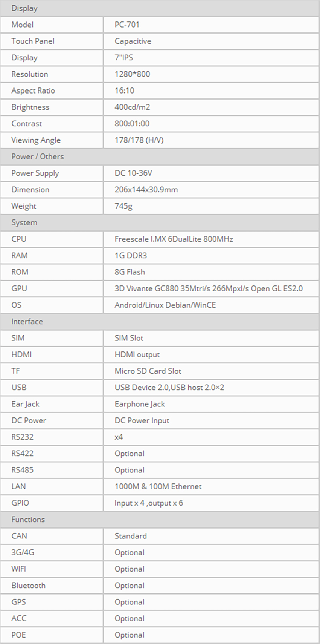Select the 400cd/m2 brightness value

pyautogui.click(x=132, y=107)
